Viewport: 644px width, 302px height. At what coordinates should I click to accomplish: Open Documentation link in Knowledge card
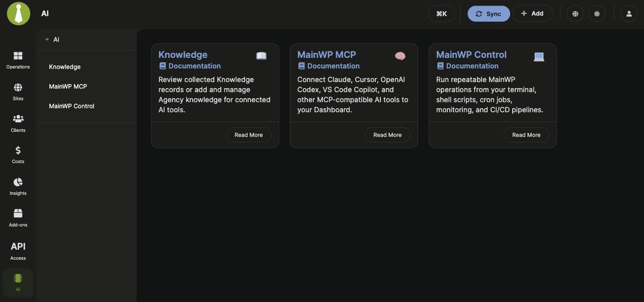[x=190, y=66]
